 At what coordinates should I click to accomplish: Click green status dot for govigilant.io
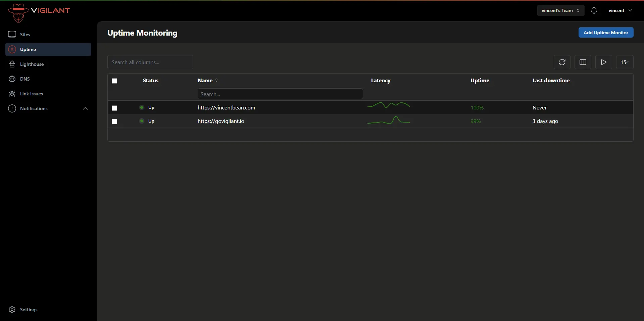tap(142, 121)
